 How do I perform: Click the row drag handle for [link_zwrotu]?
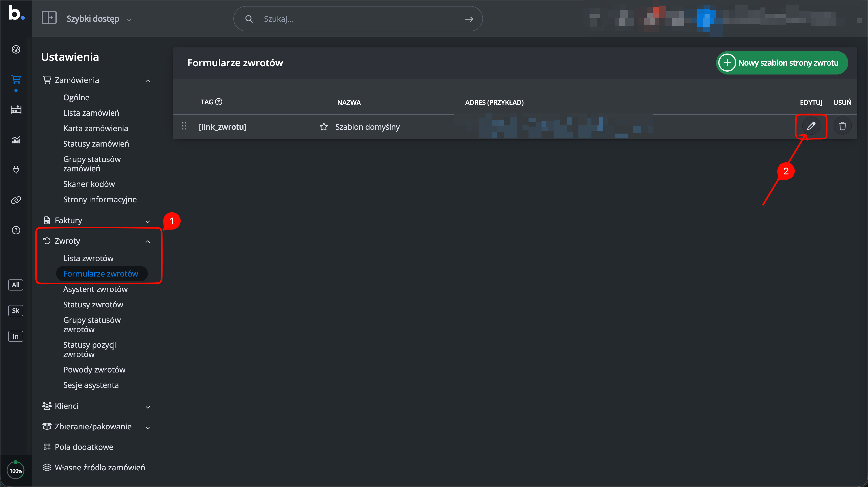(184, 126)
